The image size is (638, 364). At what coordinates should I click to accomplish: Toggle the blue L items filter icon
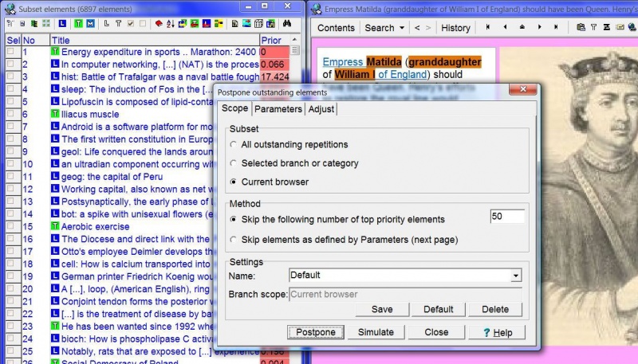[x=62, y=24]
